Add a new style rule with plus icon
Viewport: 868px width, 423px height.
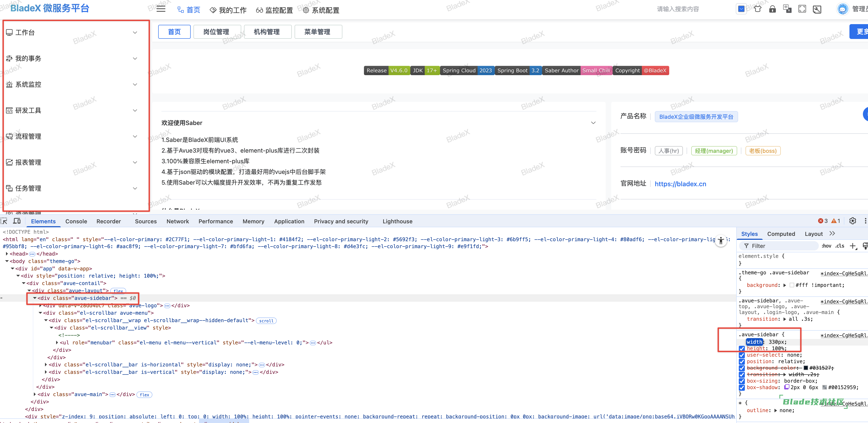(852, 246)
